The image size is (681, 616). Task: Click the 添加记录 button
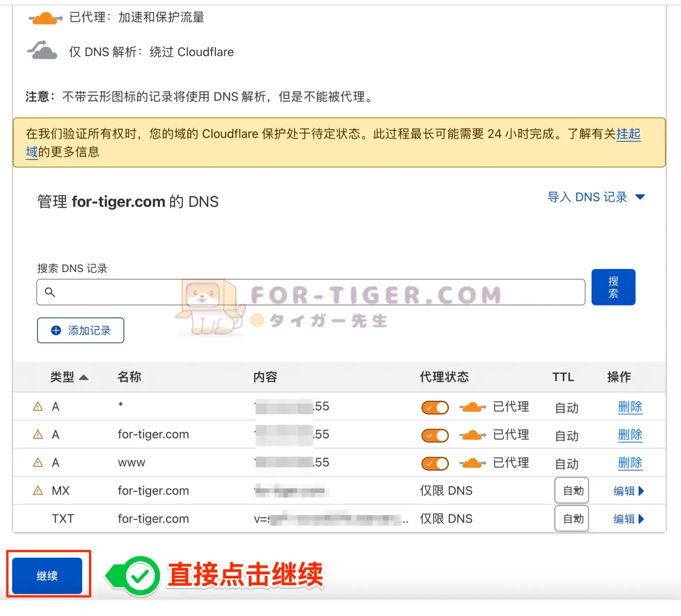pos(81,330)
